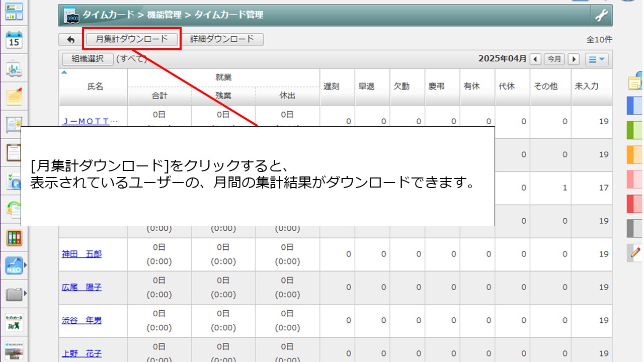Click the (すべて) organization filter text
Screen dimensions: 644x362
(131, 59)
